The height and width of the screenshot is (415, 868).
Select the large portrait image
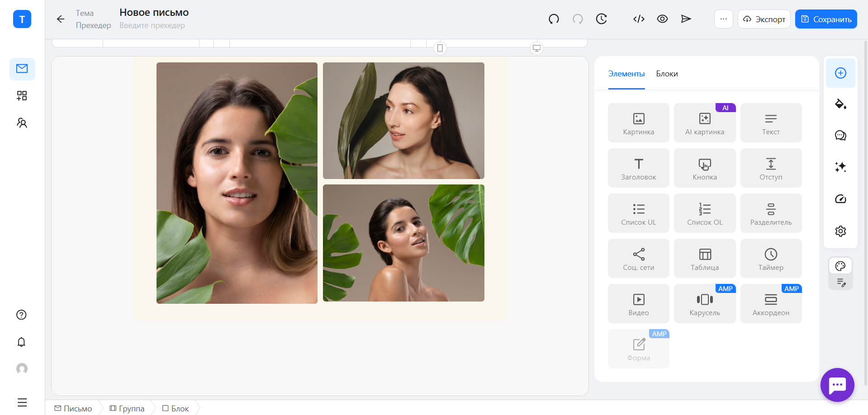pyautogui.click(x=237, y=183)
